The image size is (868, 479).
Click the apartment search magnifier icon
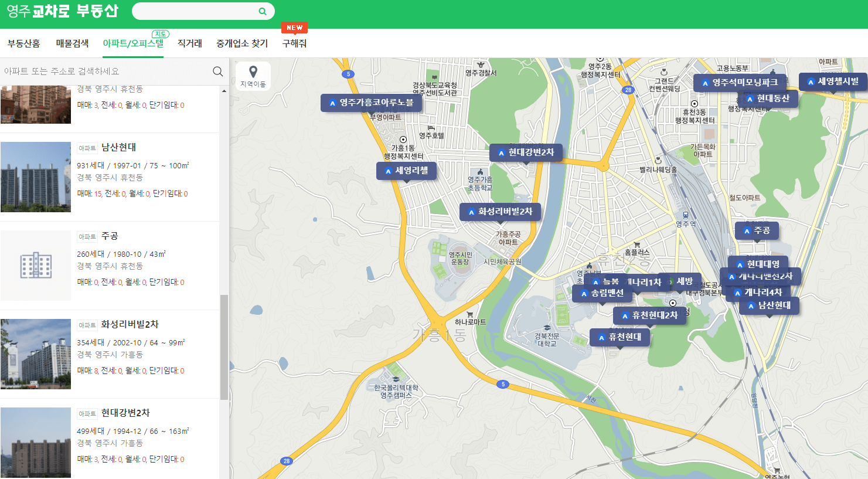pyautogui.click(x=217, y=72)
